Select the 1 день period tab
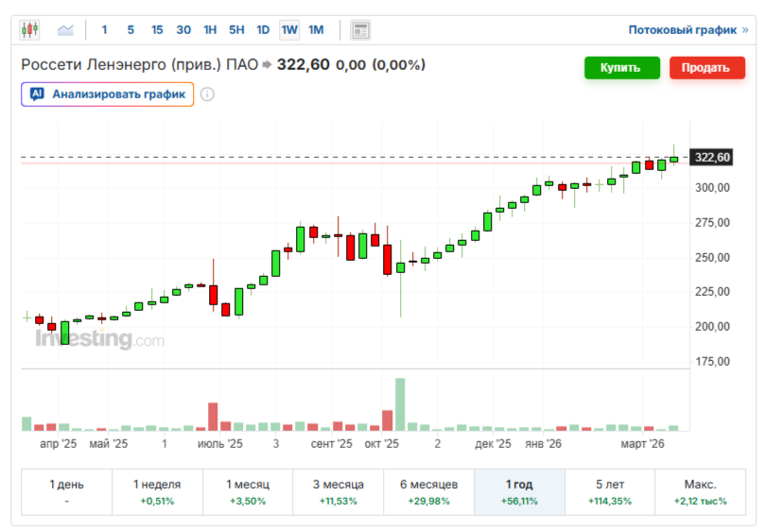 pos(67,492)
